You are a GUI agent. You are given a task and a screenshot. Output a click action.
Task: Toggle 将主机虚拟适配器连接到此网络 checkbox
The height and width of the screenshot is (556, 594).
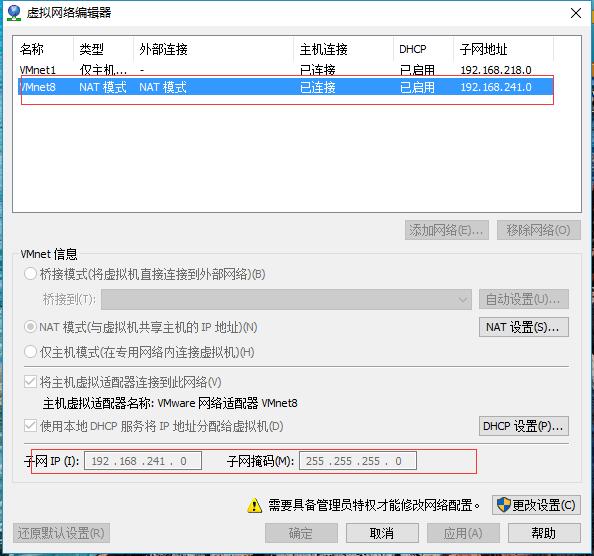pyautogui.click(x=30, y=382)
